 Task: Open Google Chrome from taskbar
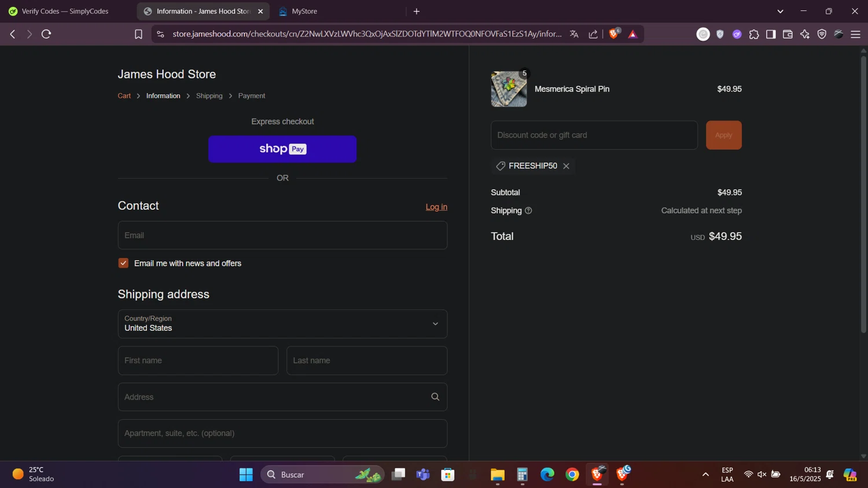point(572,475)
